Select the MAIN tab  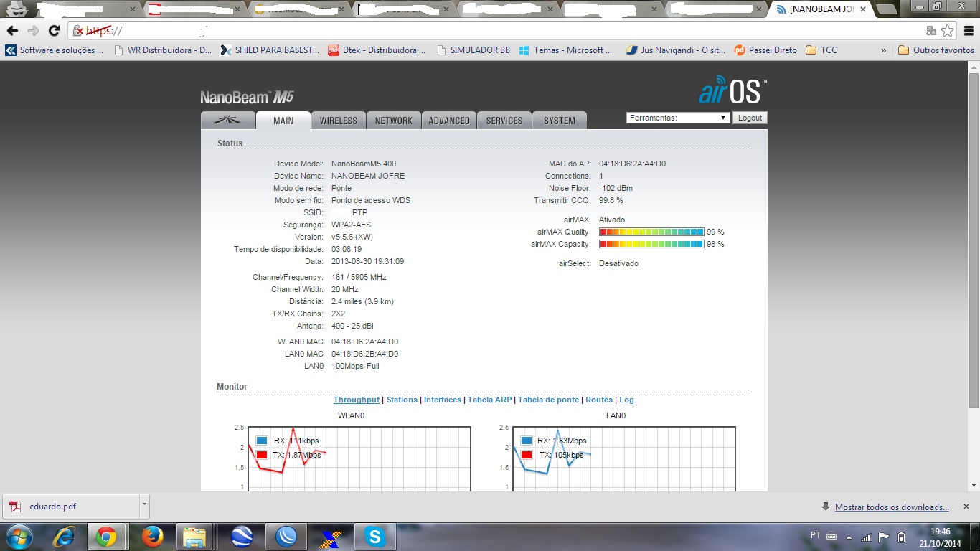[283, 121]
